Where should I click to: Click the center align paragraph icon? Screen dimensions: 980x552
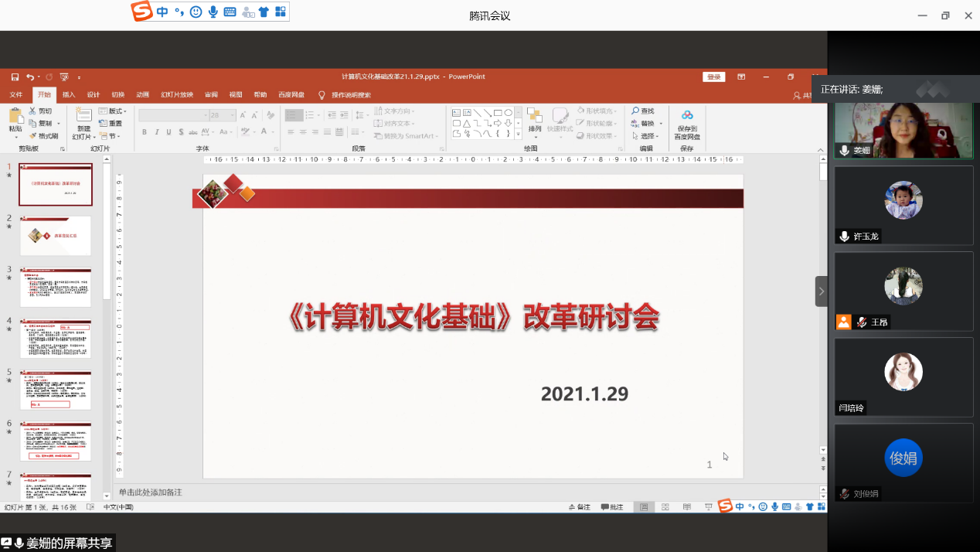(303, 132)
